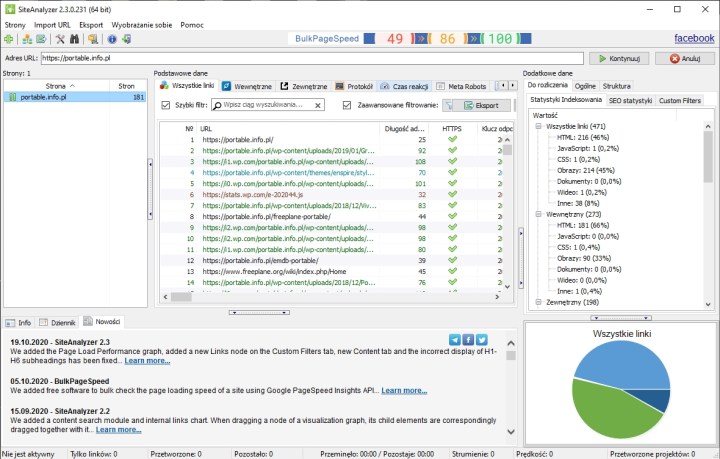720x459 pixels.
Task: Click the filter funnel icon button
Action: click(x=449, y=106)
